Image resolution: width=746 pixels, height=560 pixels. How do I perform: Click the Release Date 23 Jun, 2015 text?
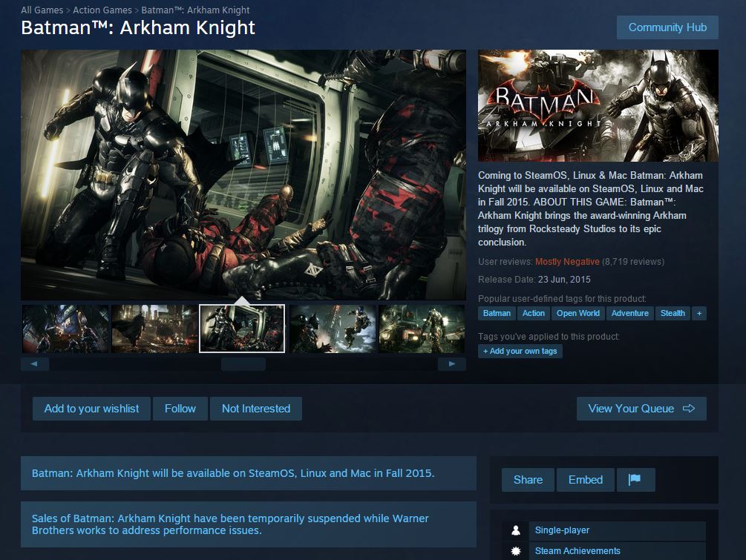[x=534, y=280]
